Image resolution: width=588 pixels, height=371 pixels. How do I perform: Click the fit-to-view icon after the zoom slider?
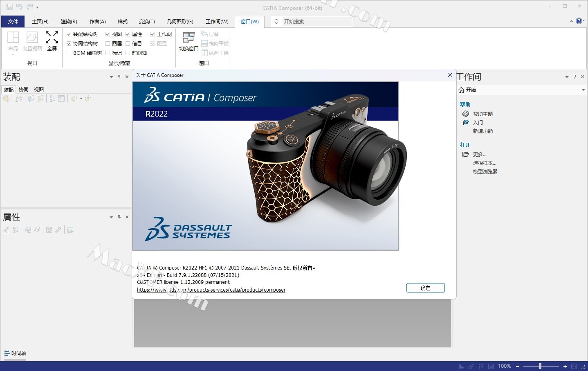coord(574,366)
